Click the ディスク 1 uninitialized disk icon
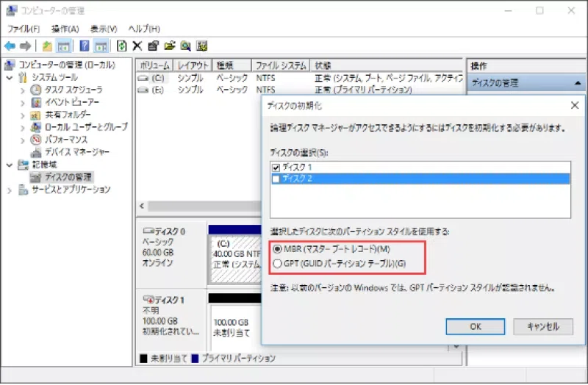The width and height of the screenshot is (588, 385). coord(148,299)
